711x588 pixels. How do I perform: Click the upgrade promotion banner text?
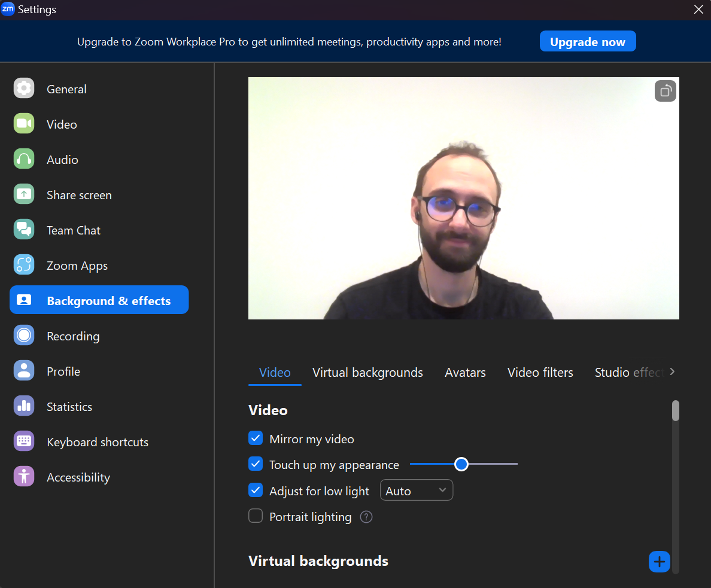[x=289, y=42]
